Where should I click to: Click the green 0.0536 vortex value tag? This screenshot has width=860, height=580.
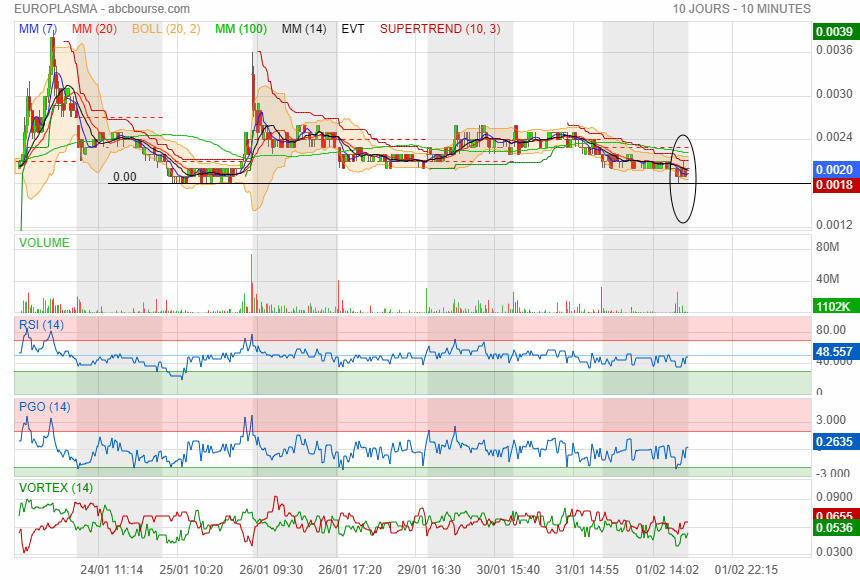pyautogui.click(x=834, y=527)
